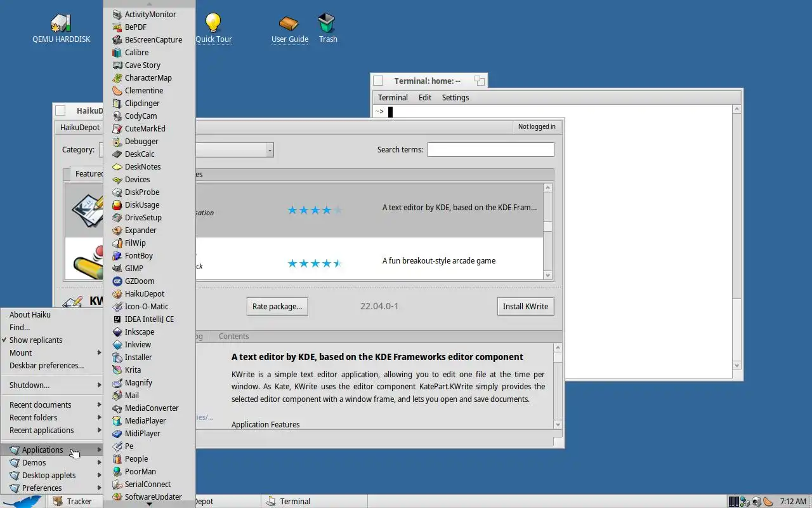Open Terminal's Settings menu
The height and width of the screenshot is (508, 812).
click(455, 97)
